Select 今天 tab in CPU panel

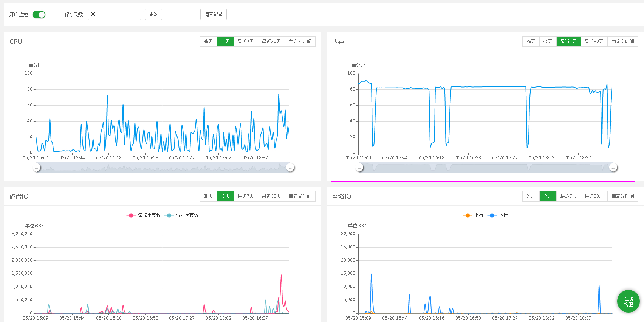225,42
